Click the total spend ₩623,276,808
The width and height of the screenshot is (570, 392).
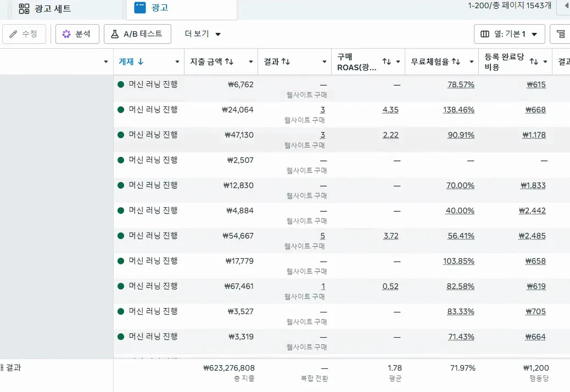click(229, 368)
